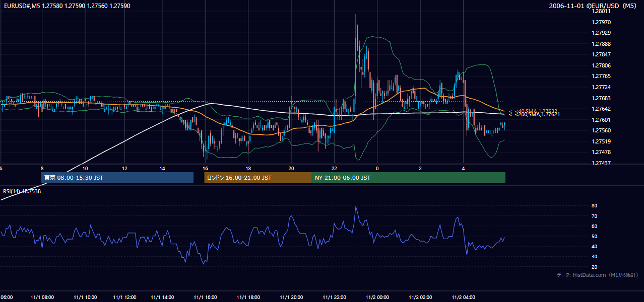Click price axis label 1.27683
The width and height of the screenshot is (644, 302).
pyautogui.click(x=601, y=98)
